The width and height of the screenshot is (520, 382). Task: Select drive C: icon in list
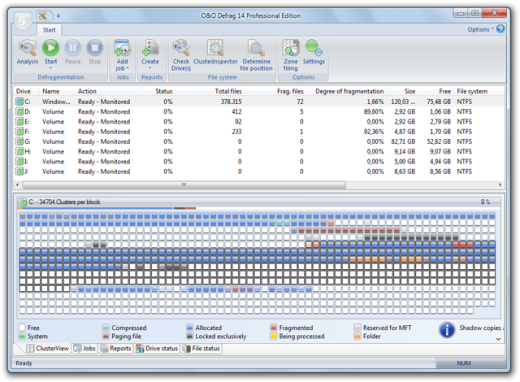point(20,102)
